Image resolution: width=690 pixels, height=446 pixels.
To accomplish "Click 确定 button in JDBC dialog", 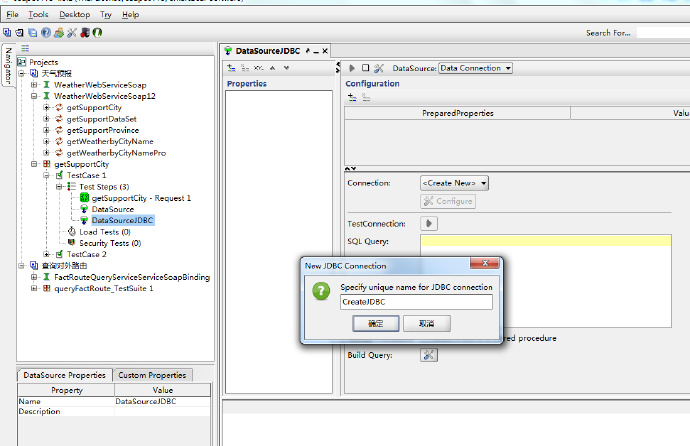I will point(376,323).
